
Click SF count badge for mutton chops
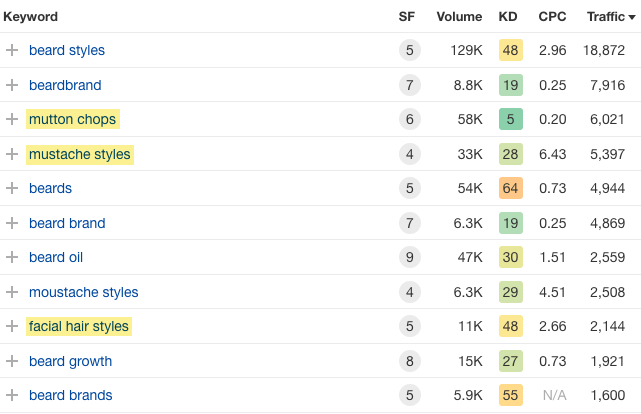408,119
